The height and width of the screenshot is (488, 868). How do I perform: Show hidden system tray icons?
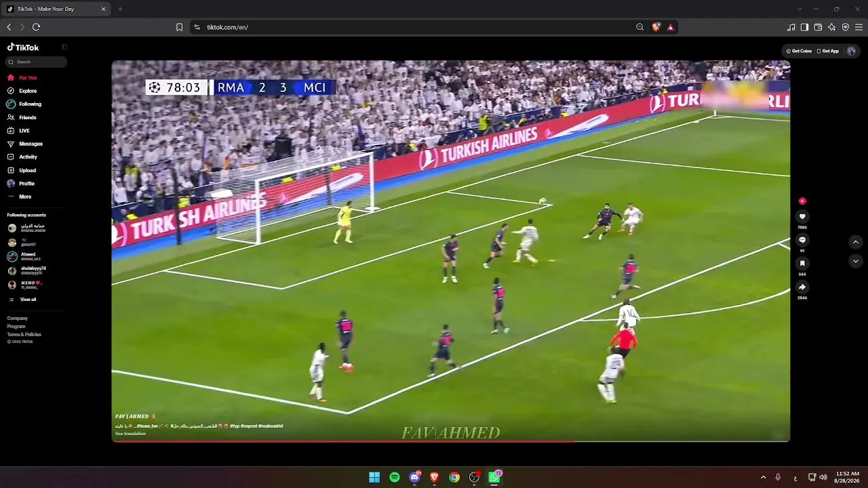[763, 477]
